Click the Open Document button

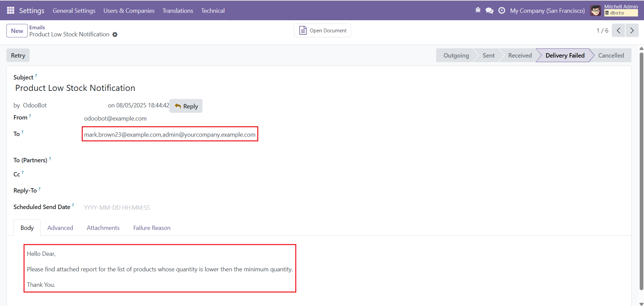click(x=323, y=31)
